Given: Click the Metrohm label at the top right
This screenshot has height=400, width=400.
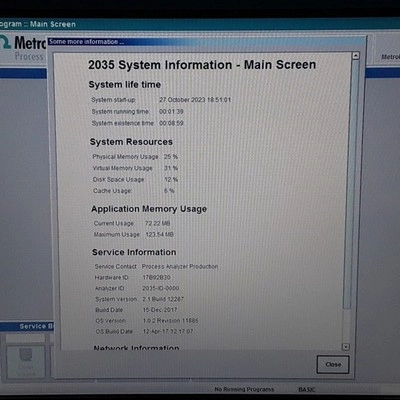Looking at the screenshot, I should click(x=390, y=57).
